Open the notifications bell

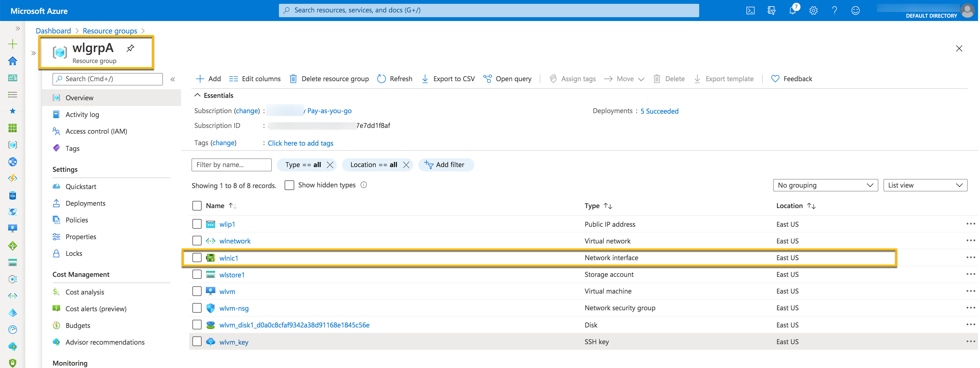coord(793,11)
